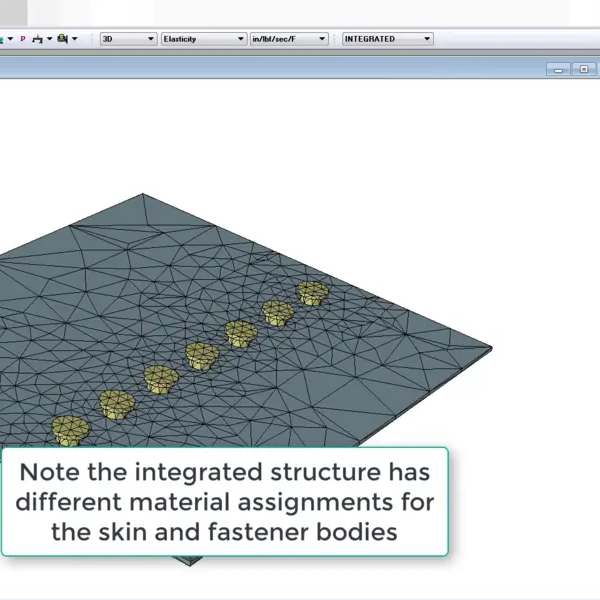The image size is (600, 600).
Task: Open the 3D dimension dropdown
Action: [x=129, y=39]
